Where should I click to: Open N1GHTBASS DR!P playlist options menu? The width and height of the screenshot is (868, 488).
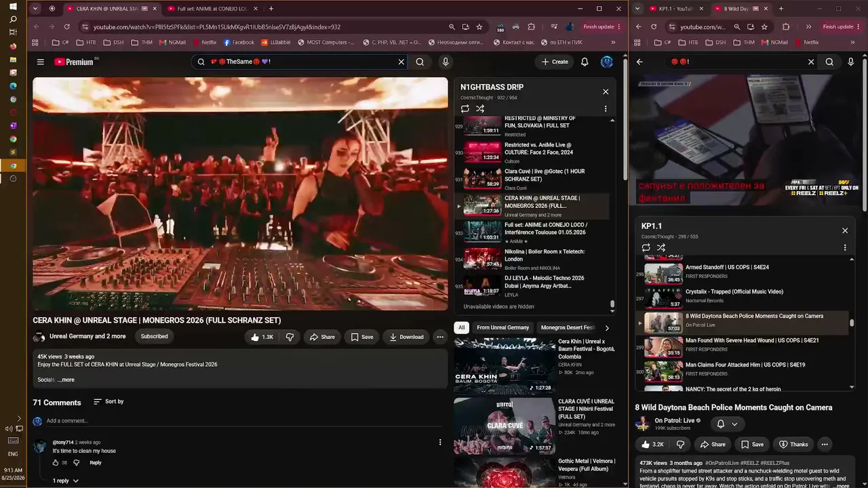click(606, 108)
